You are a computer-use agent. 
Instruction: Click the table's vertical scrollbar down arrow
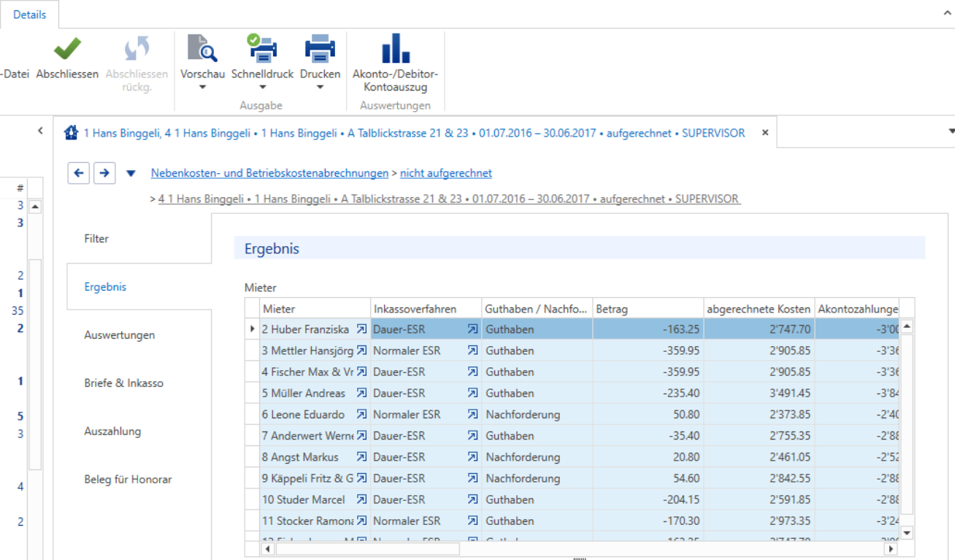click(907, 533)
